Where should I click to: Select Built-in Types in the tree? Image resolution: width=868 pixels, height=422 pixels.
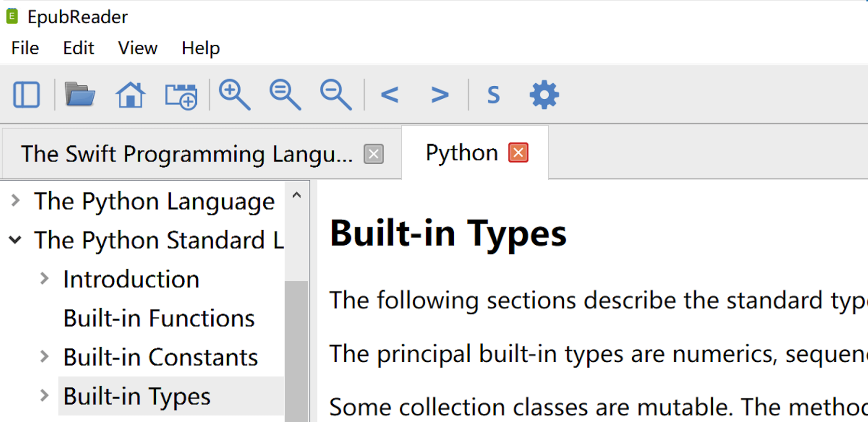coord(137,396)
